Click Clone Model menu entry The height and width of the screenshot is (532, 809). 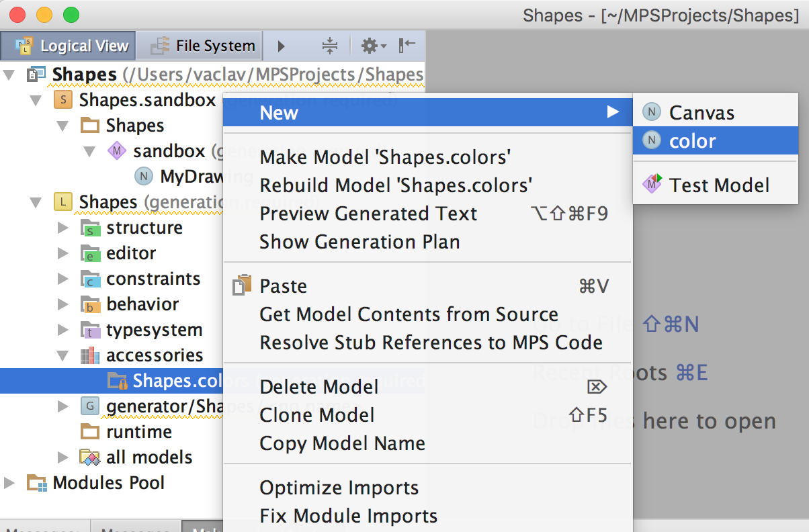point(316,415)
